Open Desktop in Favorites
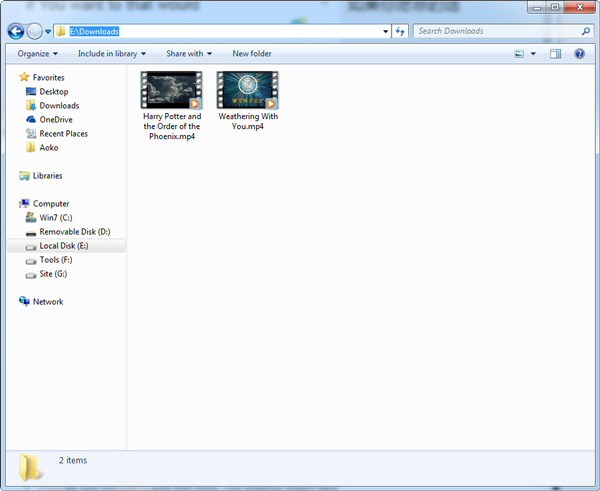Screen dimensions: 600x491 click(54, 91)
